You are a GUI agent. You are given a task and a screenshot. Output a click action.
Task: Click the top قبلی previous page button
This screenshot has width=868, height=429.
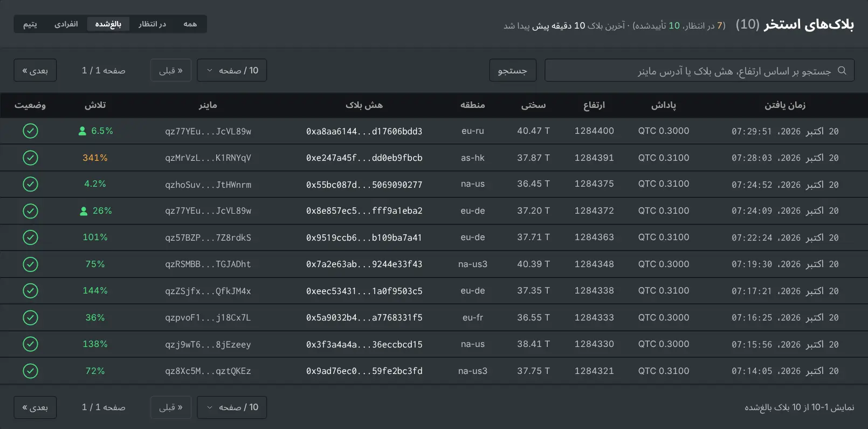pos(171,70)
